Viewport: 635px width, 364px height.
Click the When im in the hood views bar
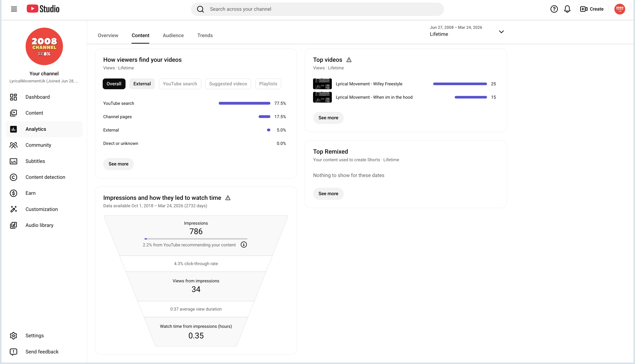pos(471,97)
